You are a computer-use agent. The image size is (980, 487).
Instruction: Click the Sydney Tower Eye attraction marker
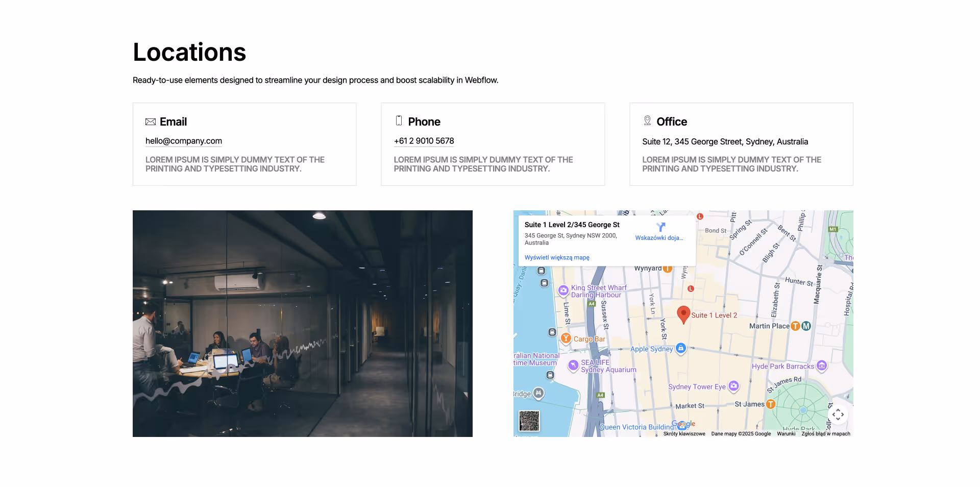click(x=733, y=386)
